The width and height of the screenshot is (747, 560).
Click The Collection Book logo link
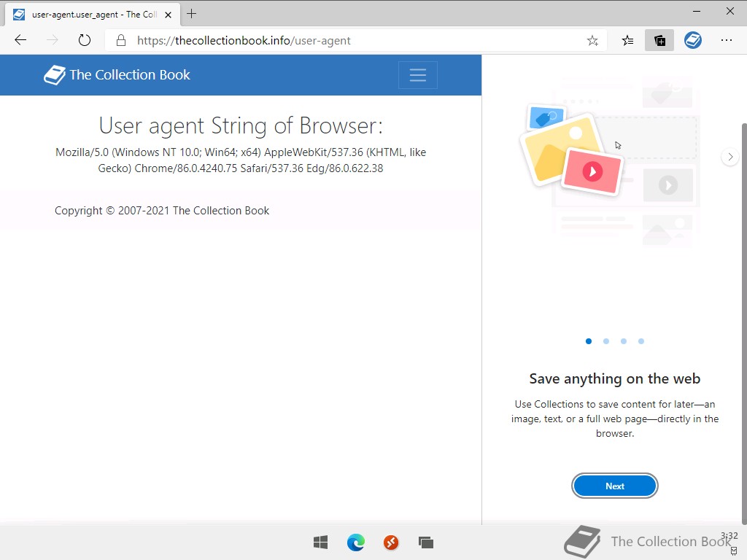[x=117, y=75]
